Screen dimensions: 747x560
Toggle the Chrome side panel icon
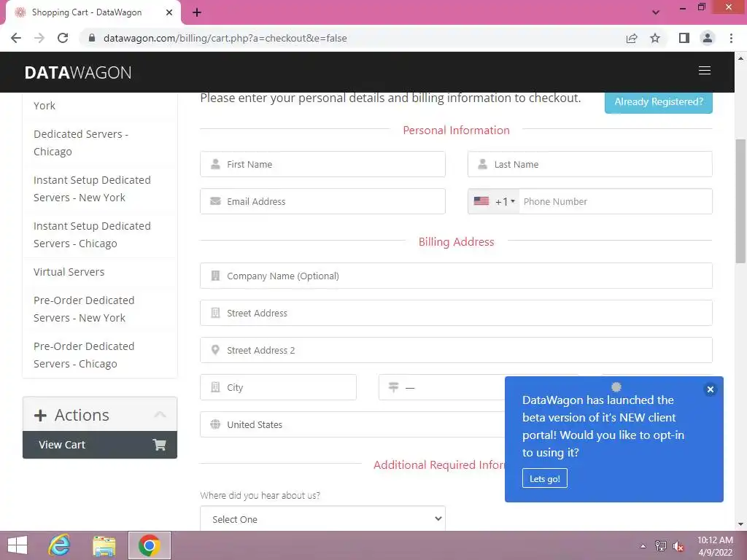(684, 38)
